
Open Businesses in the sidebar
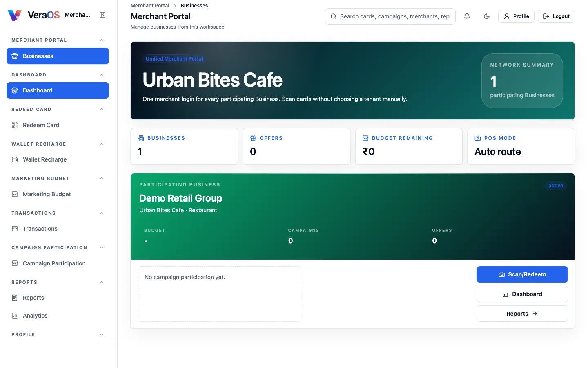pos(58,56)
